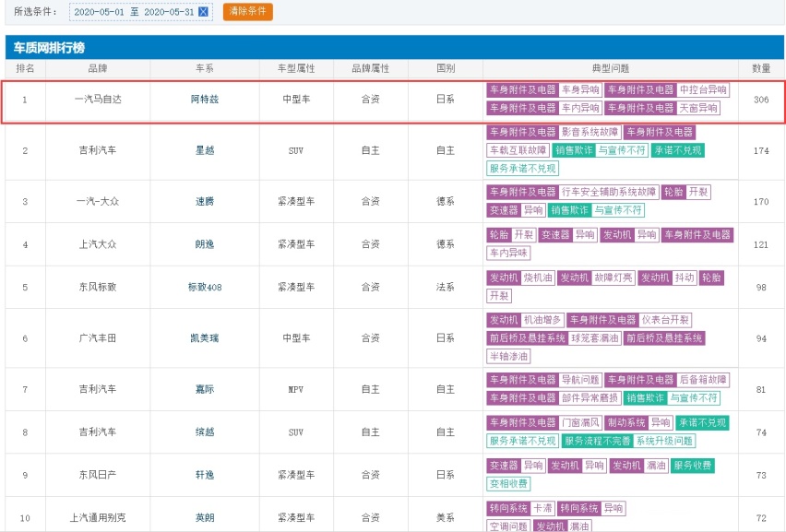This screenshot has height=532, width=786.
Task: Select the 烧机油 issue tag
Action: [537, 278]
